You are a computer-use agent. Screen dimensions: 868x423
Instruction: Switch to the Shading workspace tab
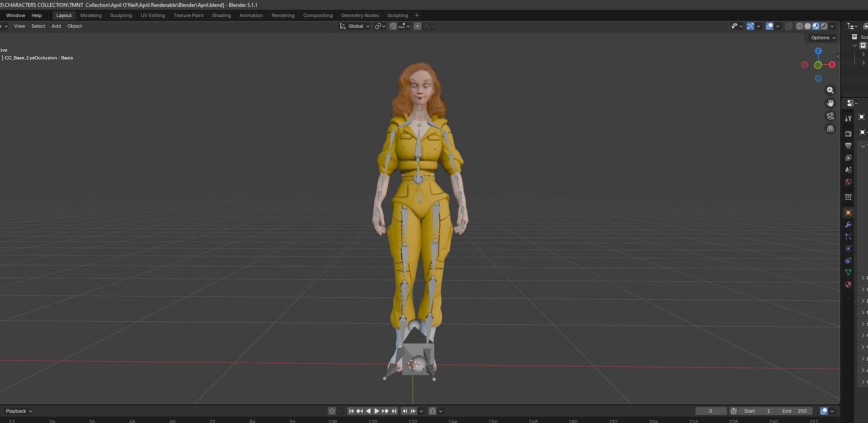tap(222, 16)
